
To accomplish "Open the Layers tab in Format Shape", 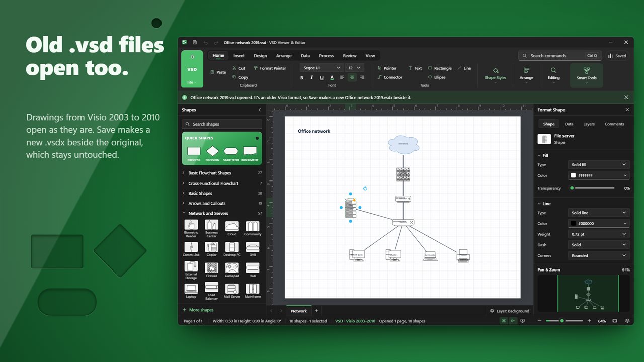I will (x=589, y=124).
